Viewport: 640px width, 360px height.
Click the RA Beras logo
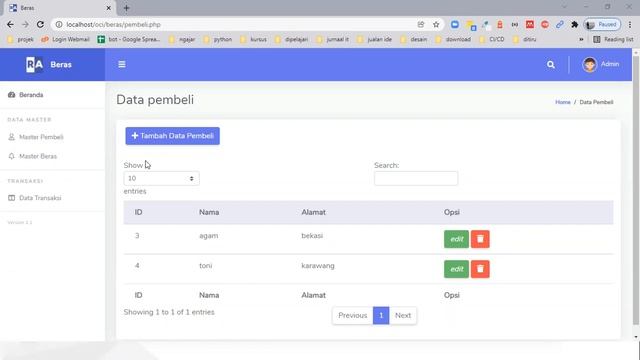tap(49, 64)
